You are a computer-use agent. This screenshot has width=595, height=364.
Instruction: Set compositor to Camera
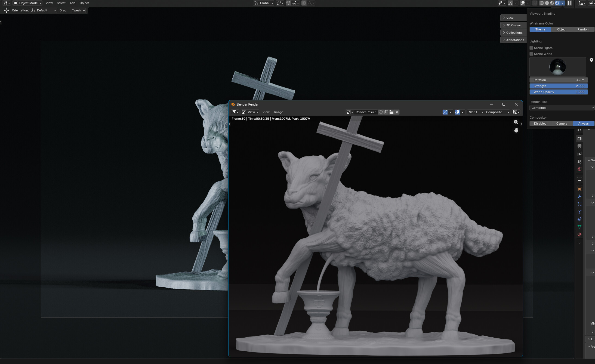coord(562,124)
